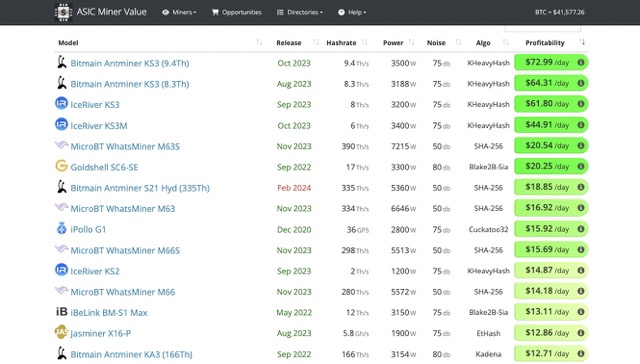Click the Bitmain icon for Antminer KS3 (9.4Th)
This screenshot has height=364, width=640.
(x=62, y=62)
